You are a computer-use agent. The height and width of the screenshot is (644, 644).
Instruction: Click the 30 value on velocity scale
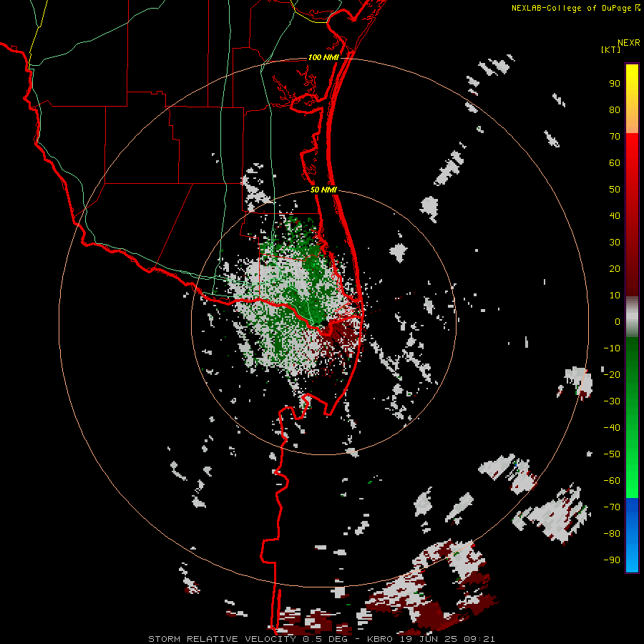click(615, 243)
